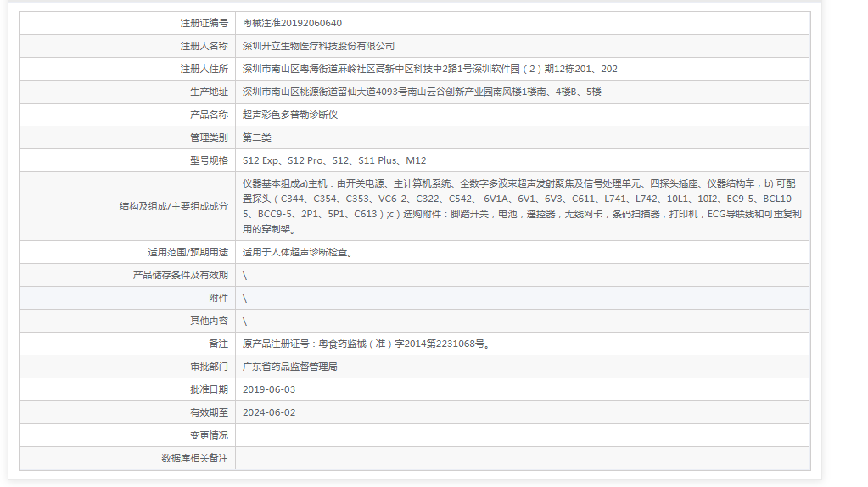Select product name 超声彩色多普勒诊断仪
The height and width of the screenshot is (487, 868).
[x=290, y=115]
